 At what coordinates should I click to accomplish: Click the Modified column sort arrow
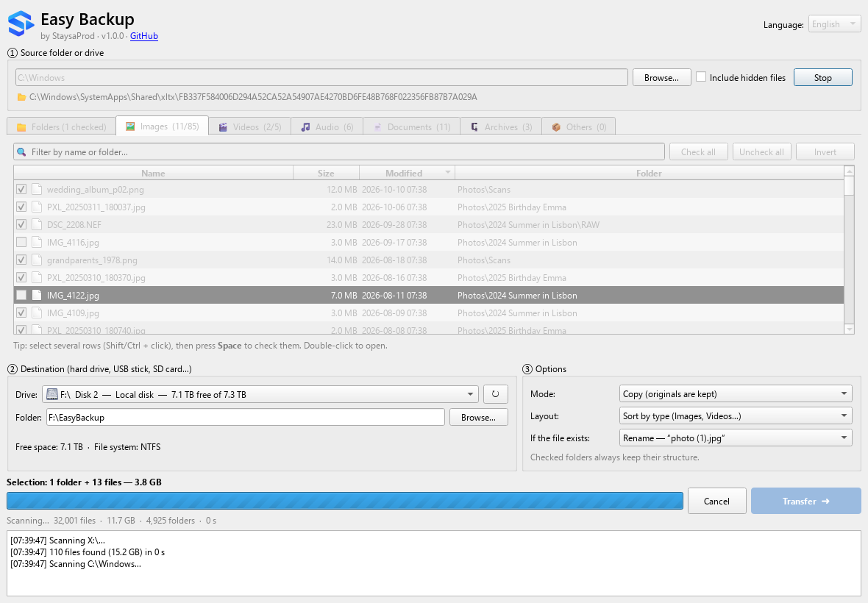tap(447, 173)
